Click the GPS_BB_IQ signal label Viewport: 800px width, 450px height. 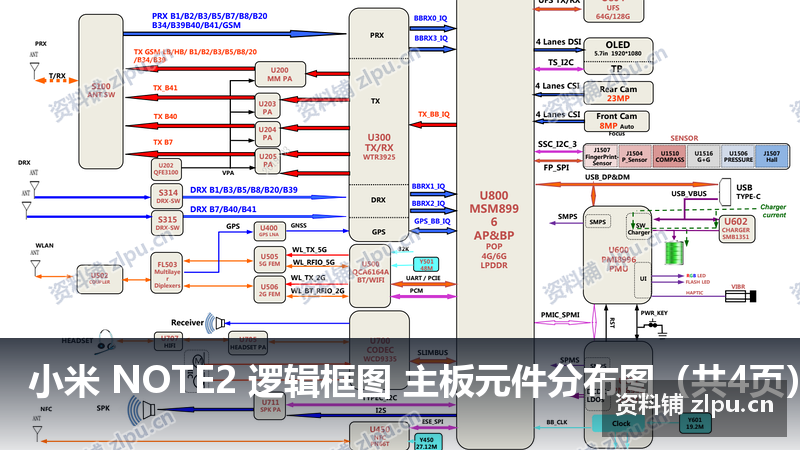[x=432, y=221]
